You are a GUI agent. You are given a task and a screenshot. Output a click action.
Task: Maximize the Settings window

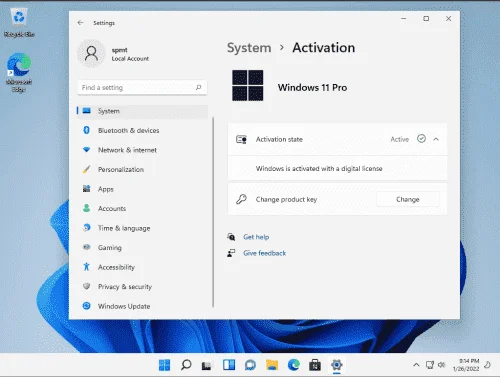click(426, 19)
